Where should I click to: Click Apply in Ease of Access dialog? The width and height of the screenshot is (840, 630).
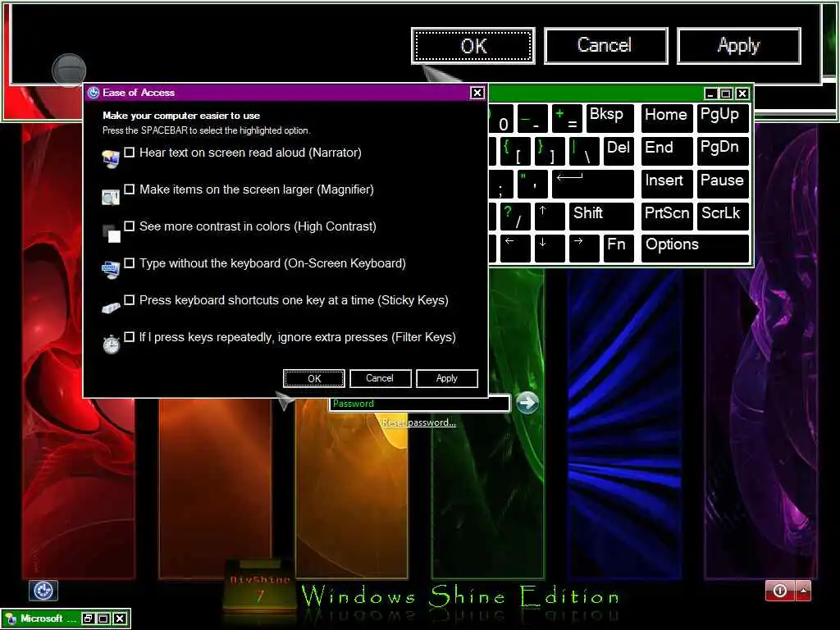(x=447, y=378)
